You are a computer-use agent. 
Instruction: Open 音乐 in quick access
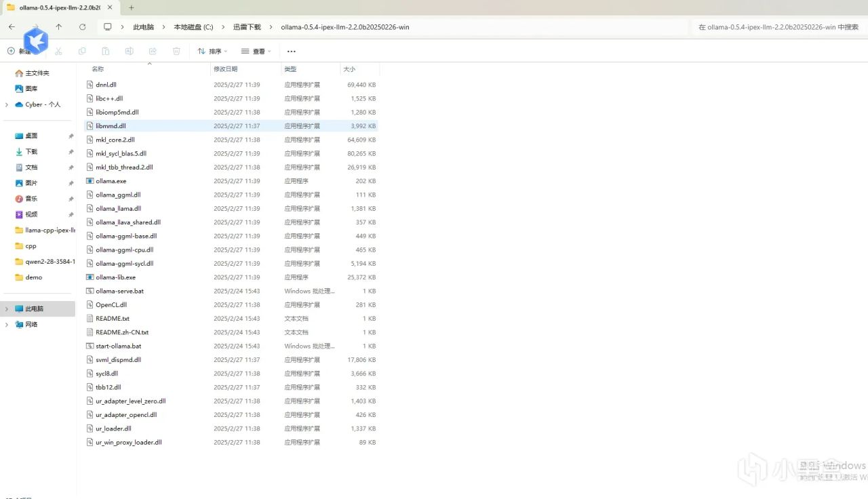pos(26,199)
